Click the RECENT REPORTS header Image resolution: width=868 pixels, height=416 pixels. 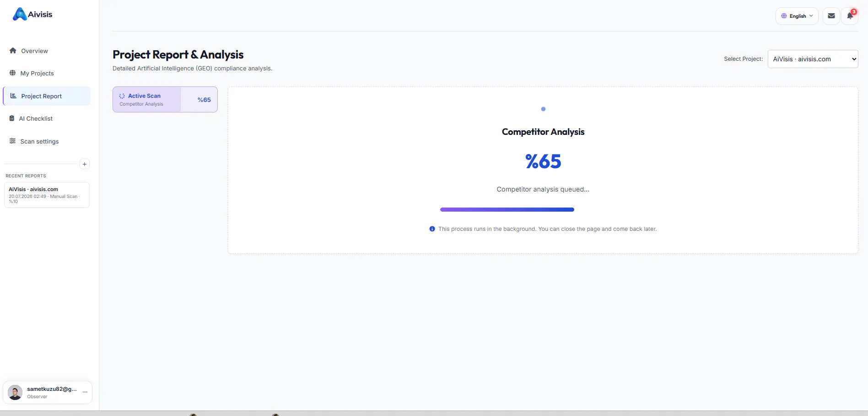[26, 176]
